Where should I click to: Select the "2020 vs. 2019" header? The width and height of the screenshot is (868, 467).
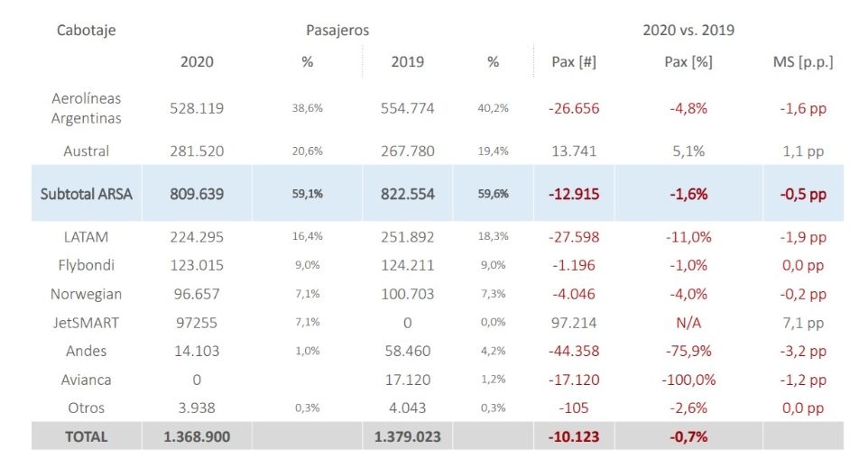688,31
